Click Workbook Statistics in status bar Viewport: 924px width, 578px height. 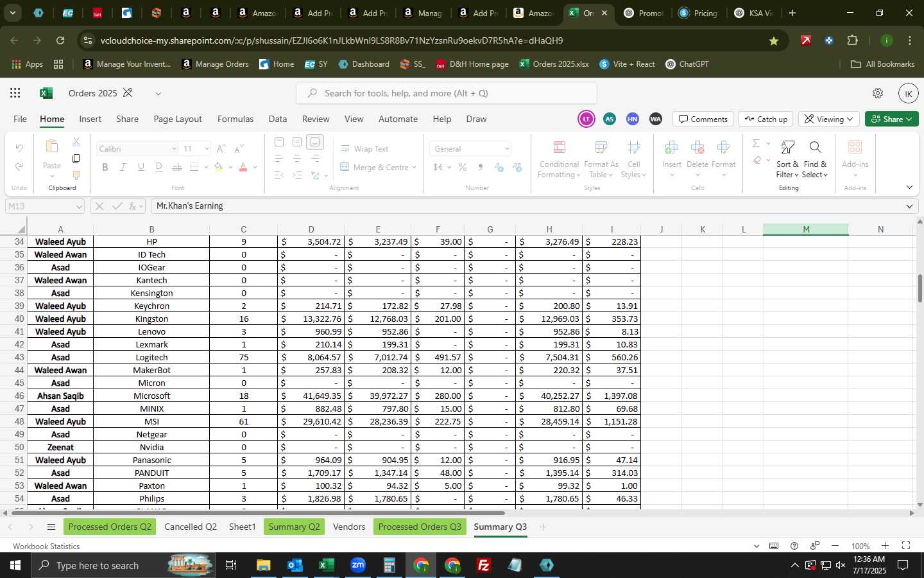point(46,546)
